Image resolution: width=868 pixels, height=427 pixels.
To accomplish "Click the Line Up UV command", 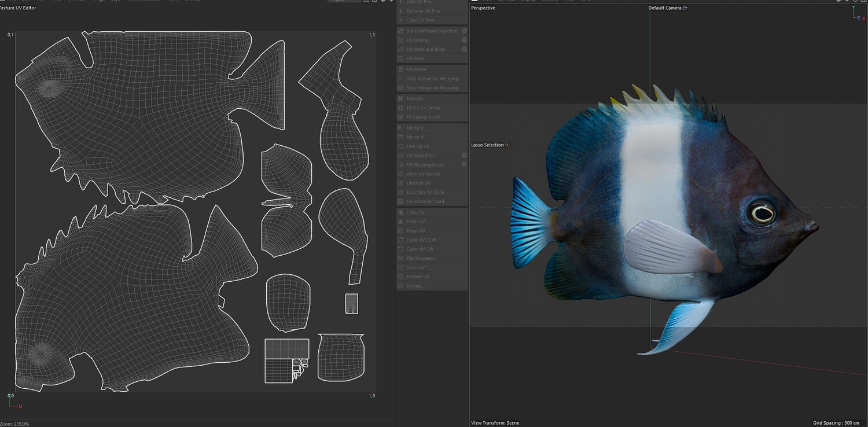I will 432,146.
